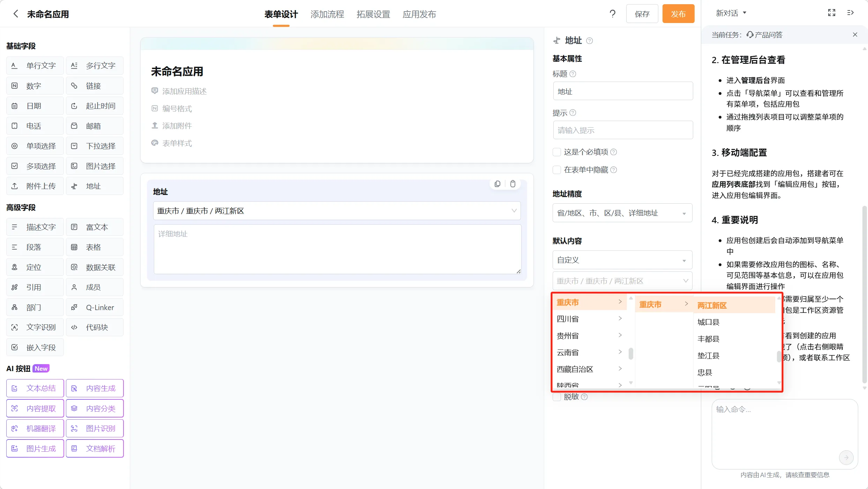The width and height of the screenshot is (868, 489).
Task: Toggle the 脱敏 checkbox
Action: (x=557, y=397)
